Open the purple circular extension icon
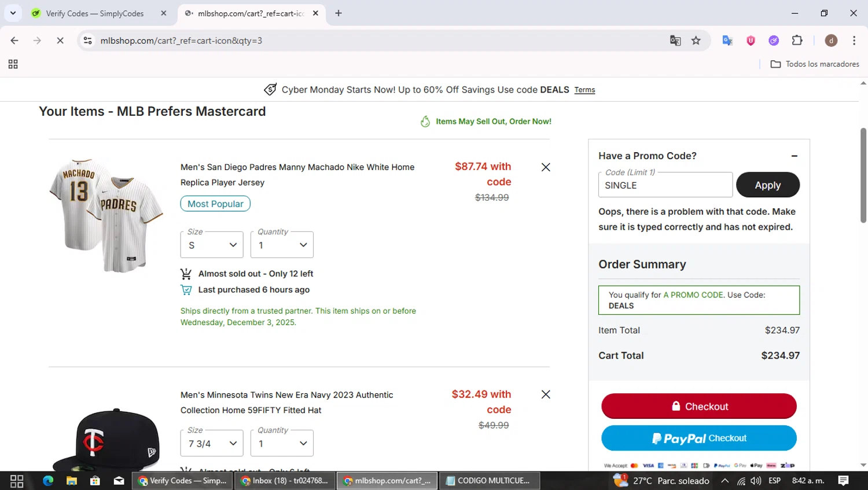This screenshot has height=490, width=868. click(x=774, y=40)
